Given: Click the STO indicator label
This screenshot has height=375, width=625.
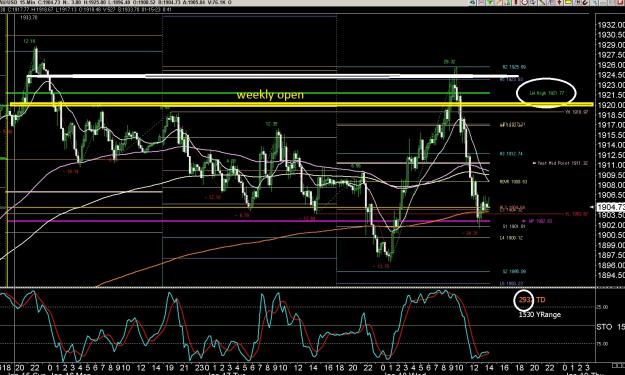Looking at the screenshot, I should click(x=604, y=327).
